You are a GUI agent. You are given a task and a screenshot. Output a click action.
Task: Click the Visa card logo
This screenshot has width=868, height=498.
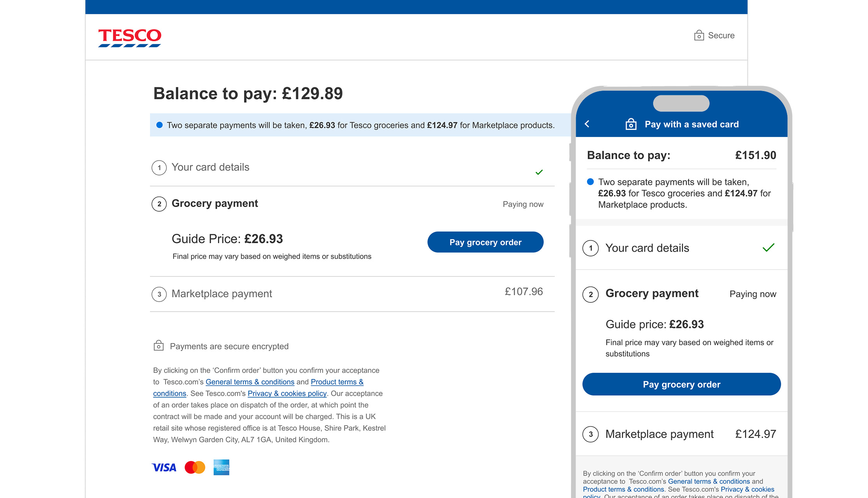click(x=164, y=467)
